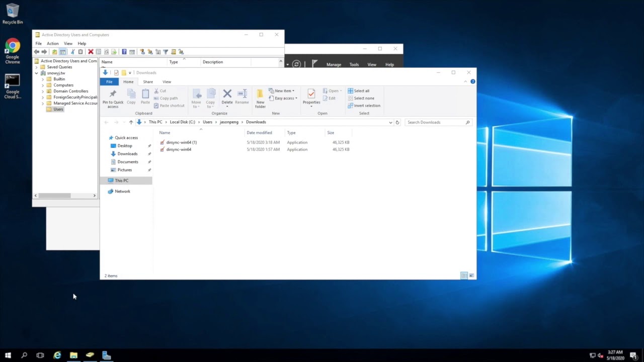This screenshot has width=644, height=362.
Task: Open the Manage menu in Server Manager
Action: pos(334,64)
